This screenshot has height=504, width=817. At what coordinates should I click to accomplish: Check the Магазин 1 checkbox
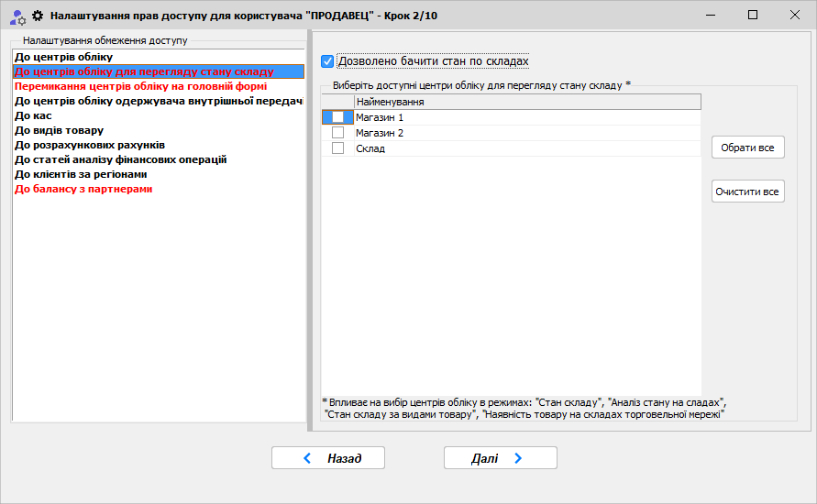(x=337, y=117)
